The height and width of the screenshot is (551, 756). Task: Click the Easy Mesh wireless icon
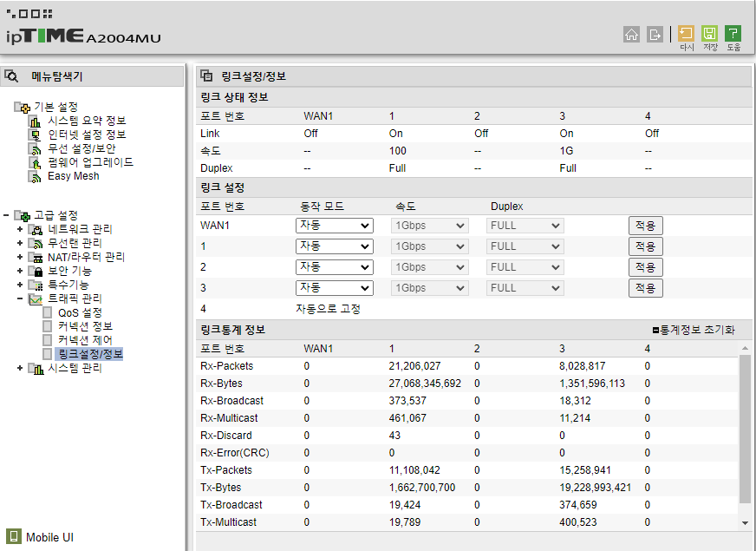point(35,177)
